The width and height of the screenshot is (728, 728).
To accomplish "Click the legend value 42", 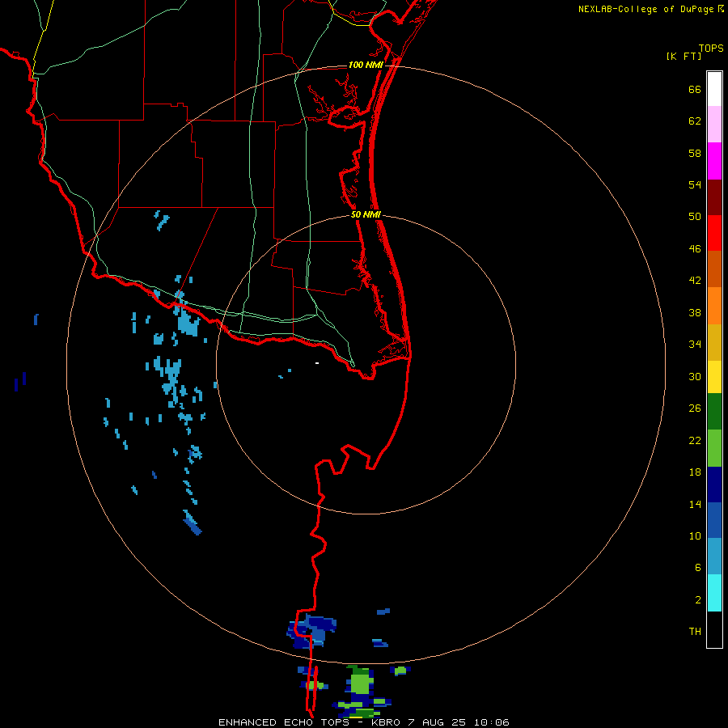I will 695,281.
